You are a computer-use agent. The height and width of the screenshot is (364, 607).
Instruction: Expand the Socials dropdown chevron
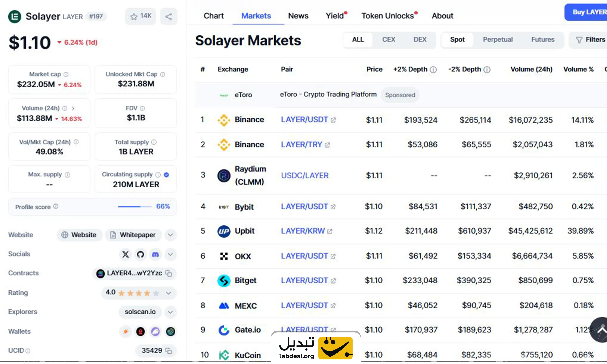coord(171,254)
